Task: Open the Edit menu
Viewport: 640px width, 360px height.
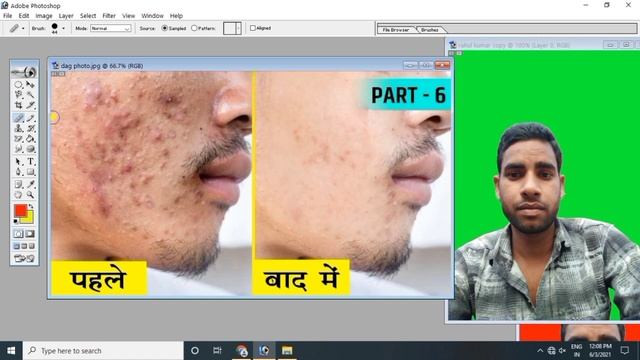Action: pyautogui.click(x=24, y=16)
